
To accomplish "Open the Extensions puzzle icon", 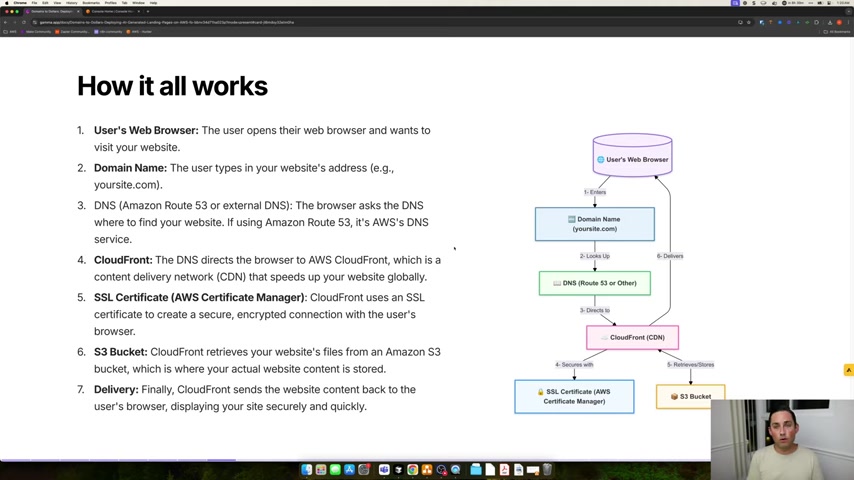I will (816, 22).
